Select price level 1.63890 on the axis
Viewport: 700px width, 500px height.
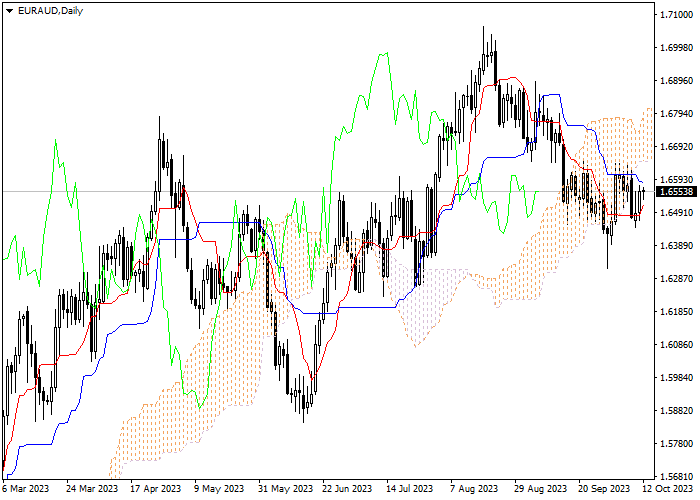(677, 246)
